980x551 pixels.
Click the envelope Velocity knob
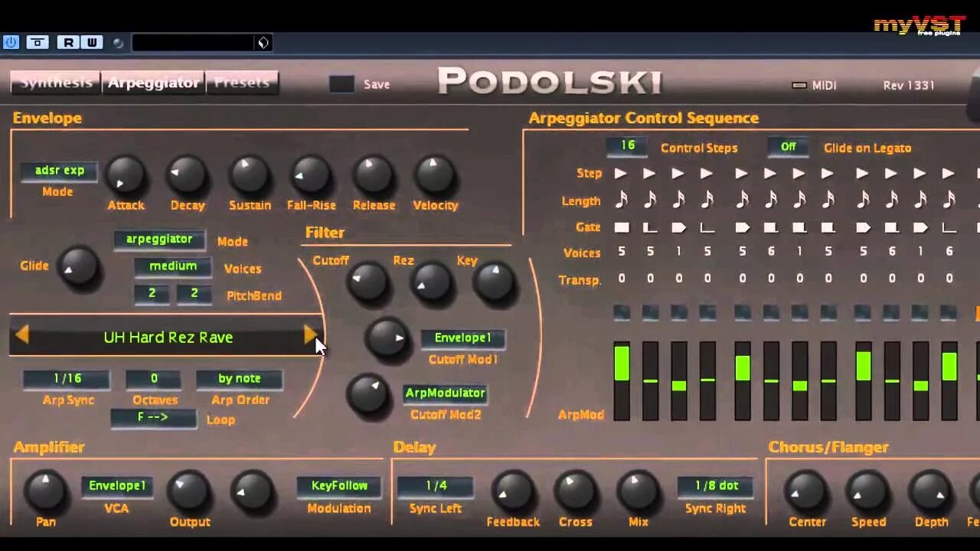click(x=434, y=175)
